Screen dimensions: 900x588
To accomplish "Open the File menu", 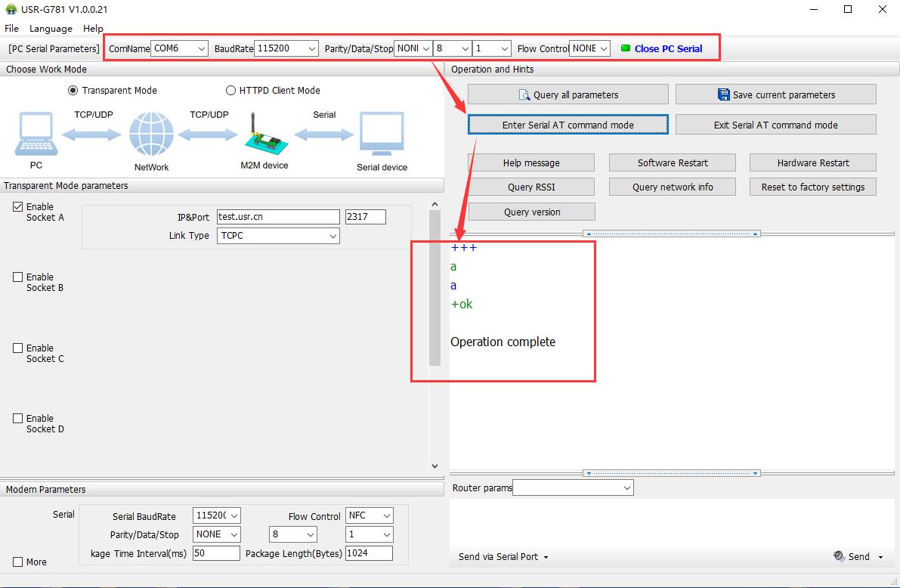I will (x=11, y=28).
